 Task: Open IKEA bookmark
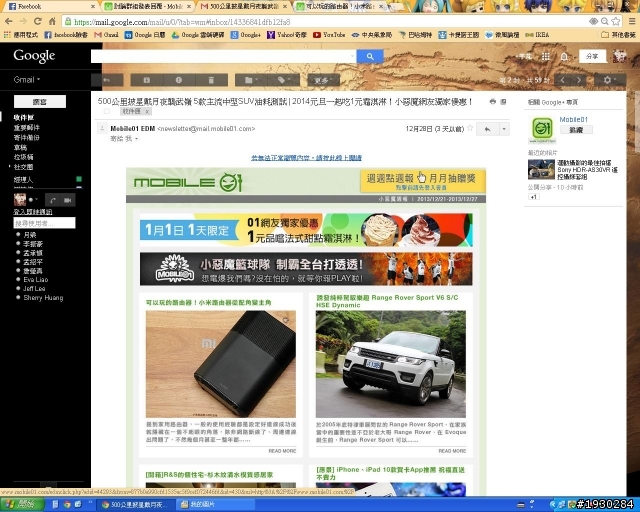[x=537, y=35]
